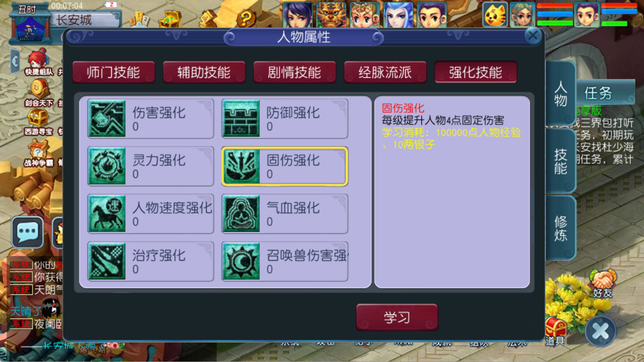Viewport: 644px width, 362px height.
Task: Select the 召唤兽伤害强化 sun icon
Action: tap(241, 261)
